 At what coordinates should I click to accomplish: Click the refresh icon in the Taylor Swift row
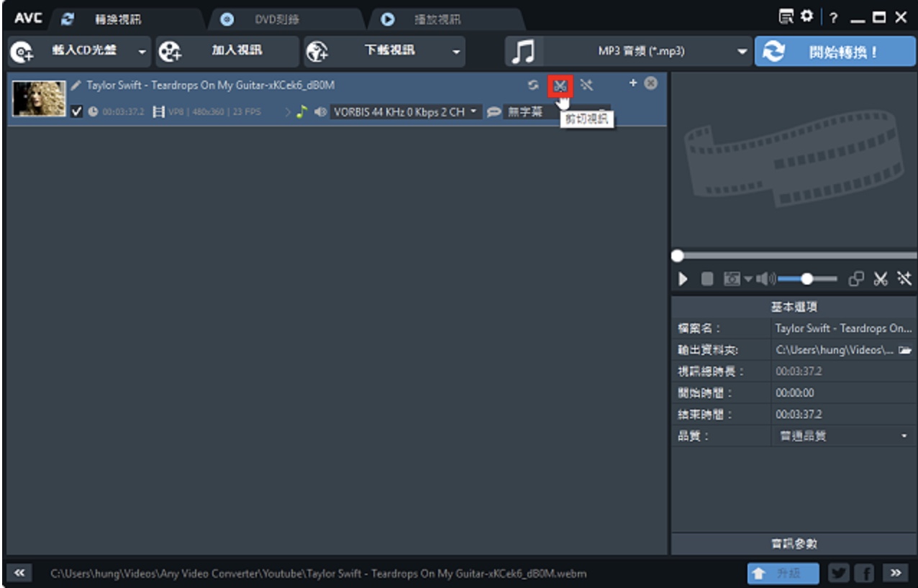tap(533, 85)
